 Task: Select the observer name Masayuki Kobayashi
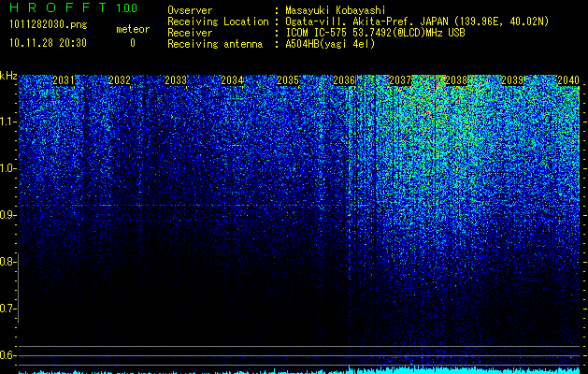coord(336,10)
